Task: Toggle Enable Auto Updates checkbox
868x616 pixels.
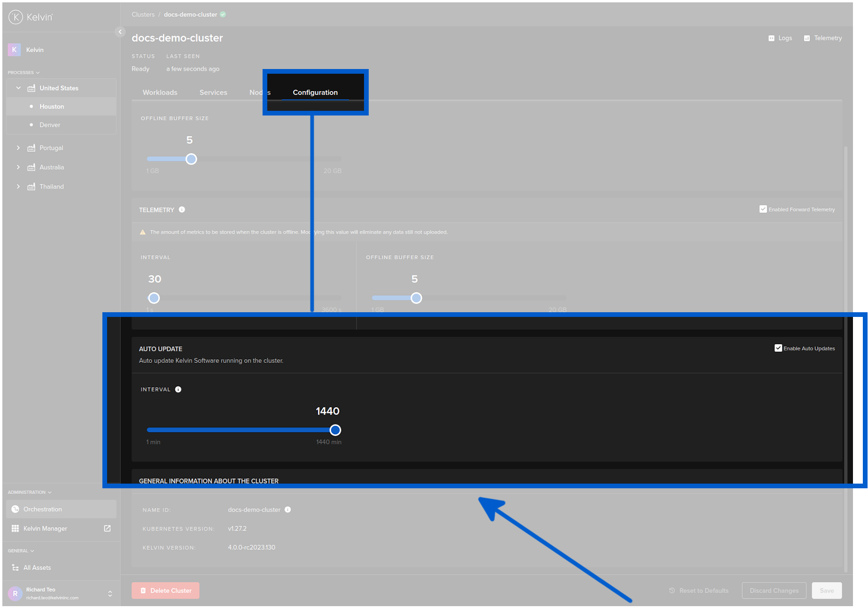Action: tap(778, 348)
